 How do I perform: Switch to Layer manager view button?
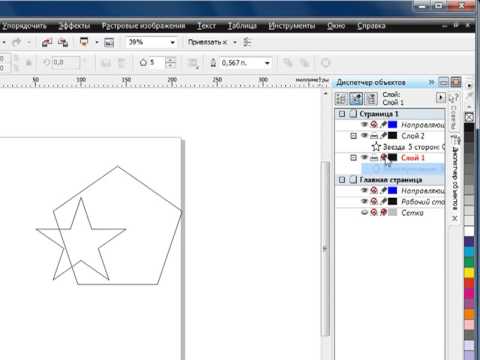371,99
